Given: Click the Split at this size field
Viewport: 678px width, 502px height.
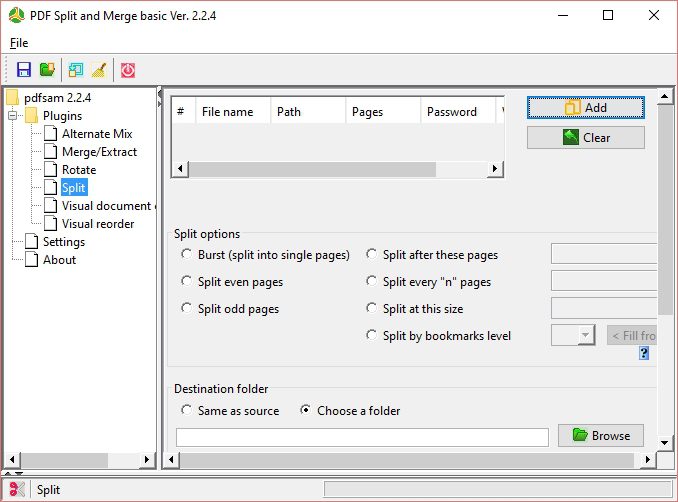Looking at the screenshot, I should 604,308.
